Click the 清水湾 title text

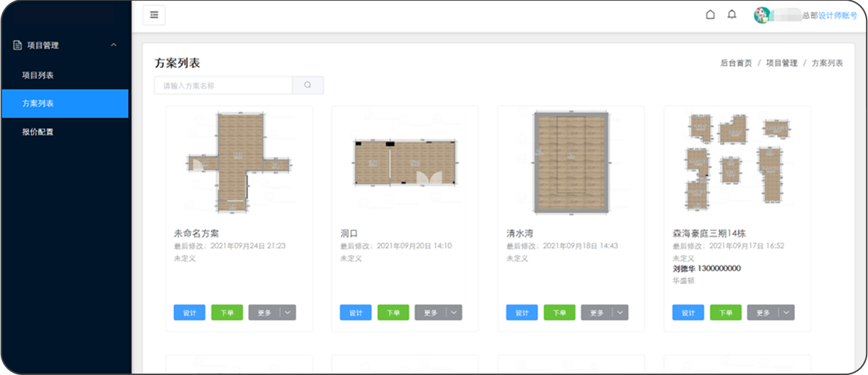(x=520, y=233)
